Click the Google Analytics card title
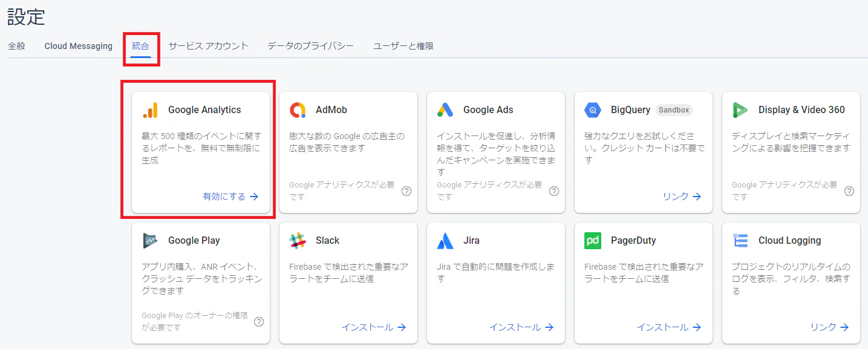This screenshot has height=349, width=868. click(204, 110)
